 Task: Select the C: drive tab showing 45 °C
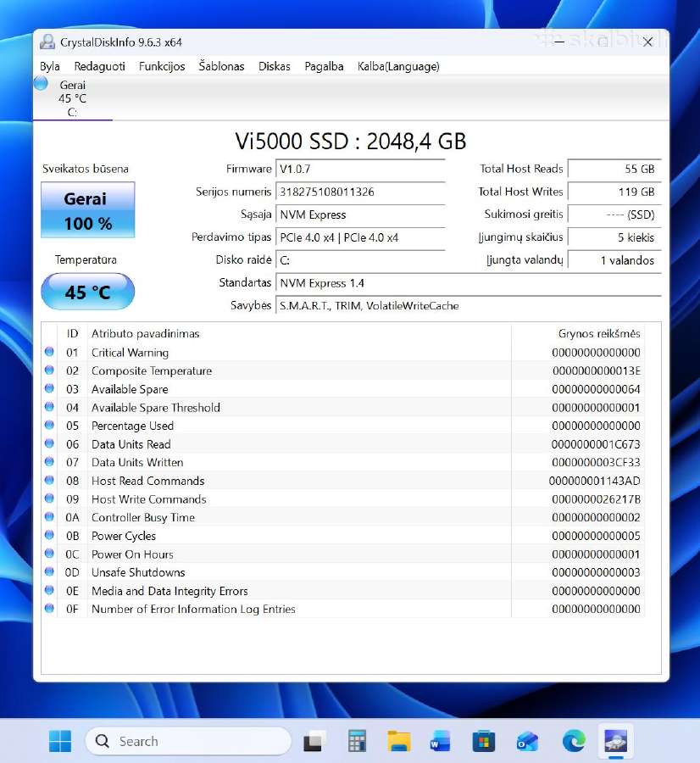[x=73, y=98]
